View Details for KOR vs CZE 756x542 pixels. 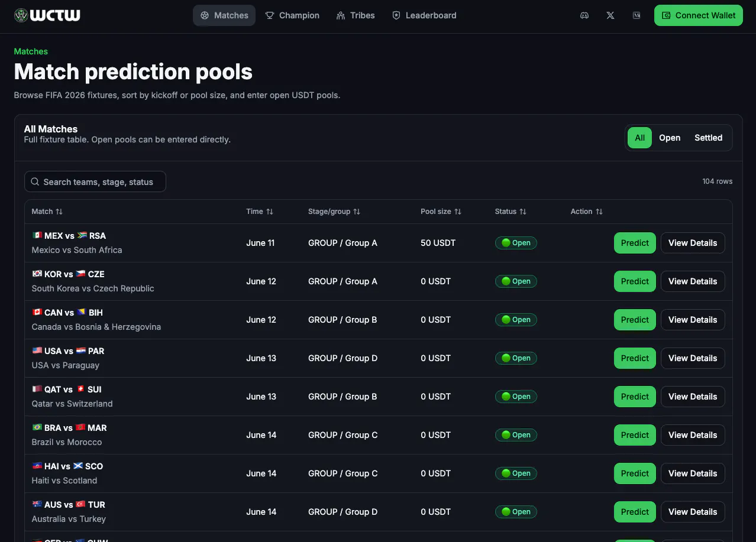pos(693,281)
